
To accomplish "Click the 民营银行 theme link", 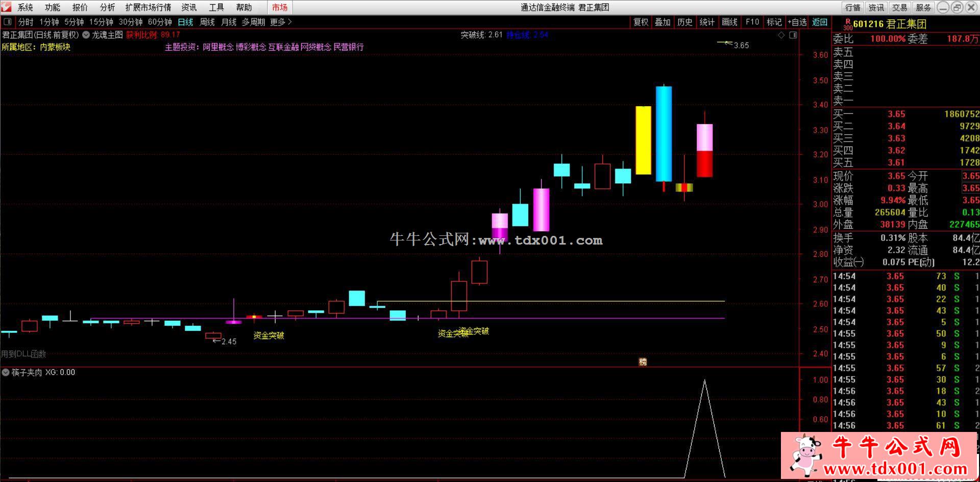I will point(349,47).
